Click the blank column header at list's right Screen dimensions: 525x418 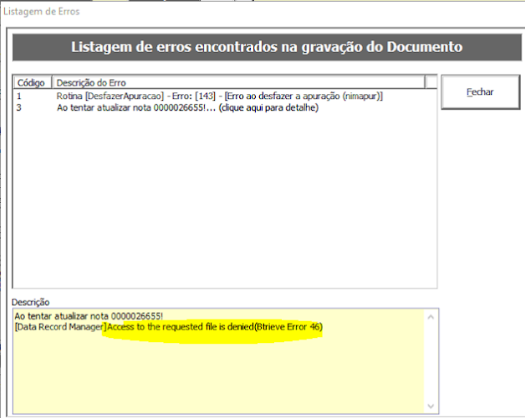[431, 82]
